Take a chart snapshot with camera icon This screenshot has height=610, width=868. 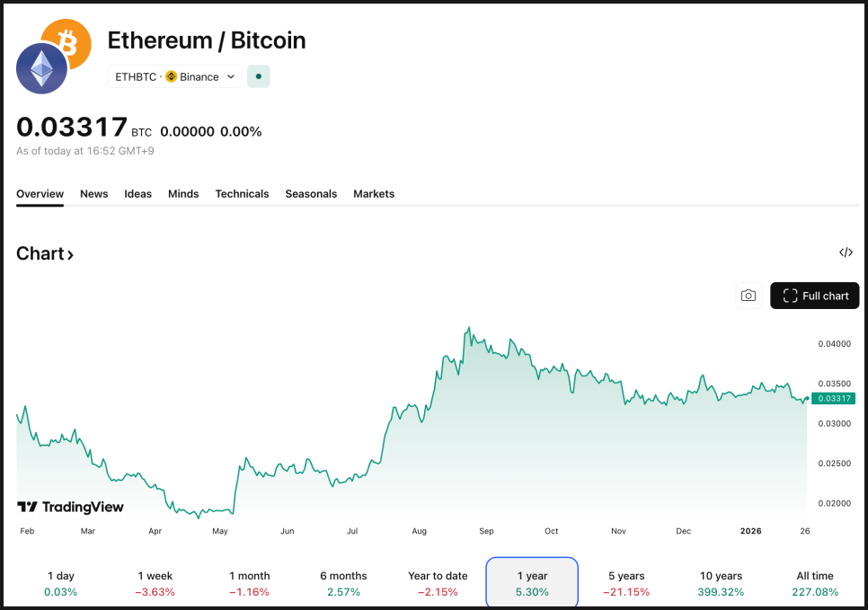click(748, 296)
